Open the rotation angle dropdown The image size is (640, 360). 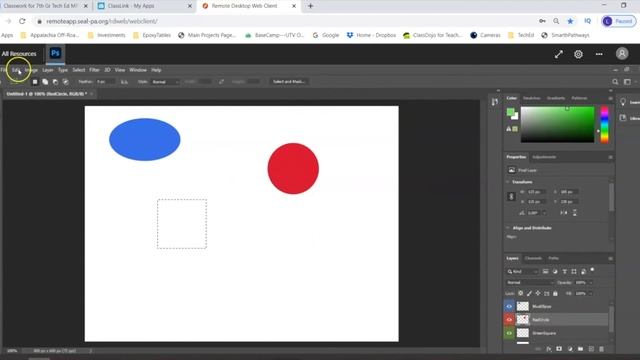point(544,213)
